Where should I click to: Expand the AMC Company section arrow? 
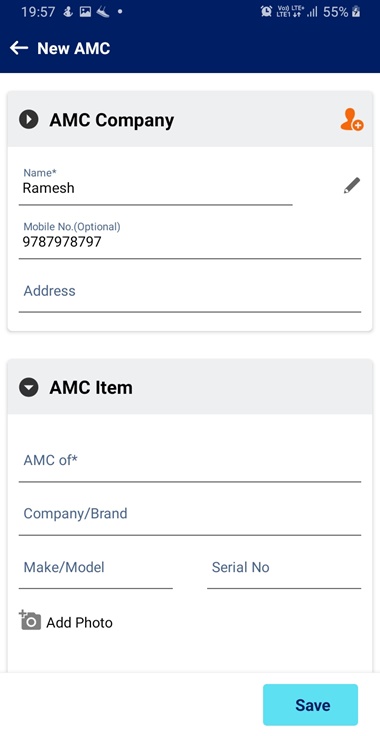click(29, 120)
